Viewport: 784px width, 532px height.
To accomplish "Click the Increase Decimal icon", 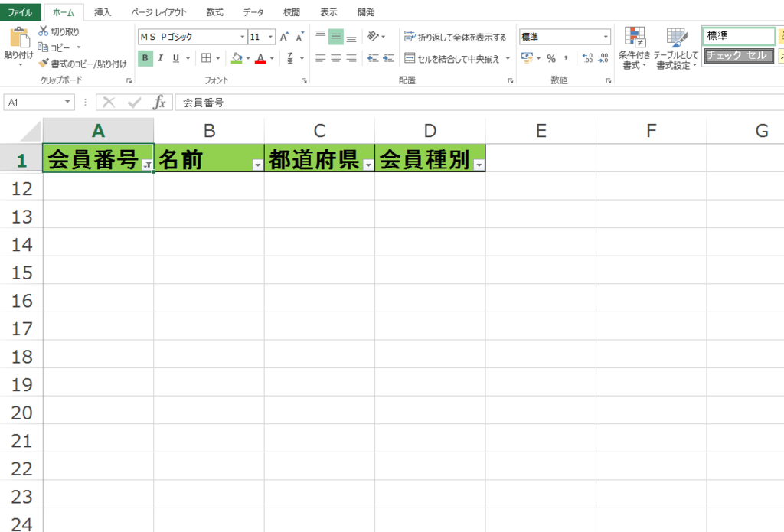I will tap(586, 57).
